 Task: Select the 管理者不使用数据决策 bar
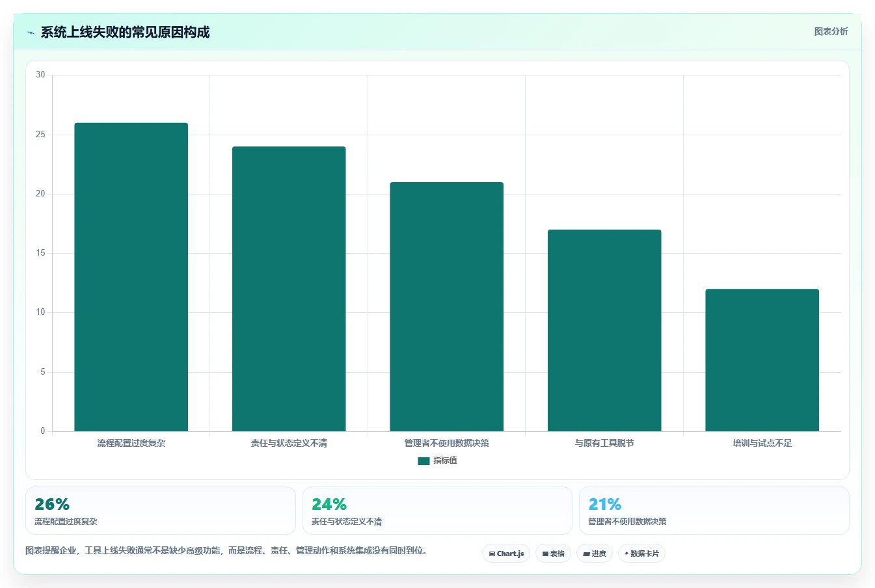point(446,307)
